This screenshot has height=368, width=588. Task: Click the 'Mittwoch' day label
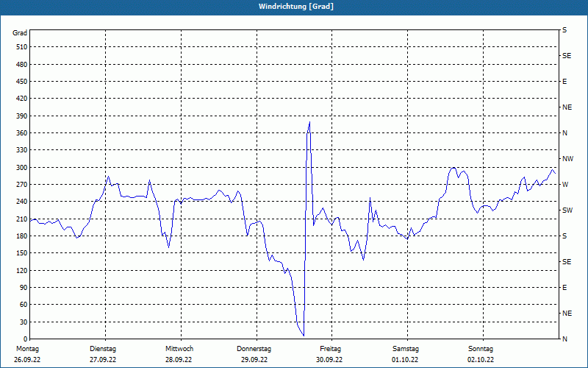click(179, 349)
